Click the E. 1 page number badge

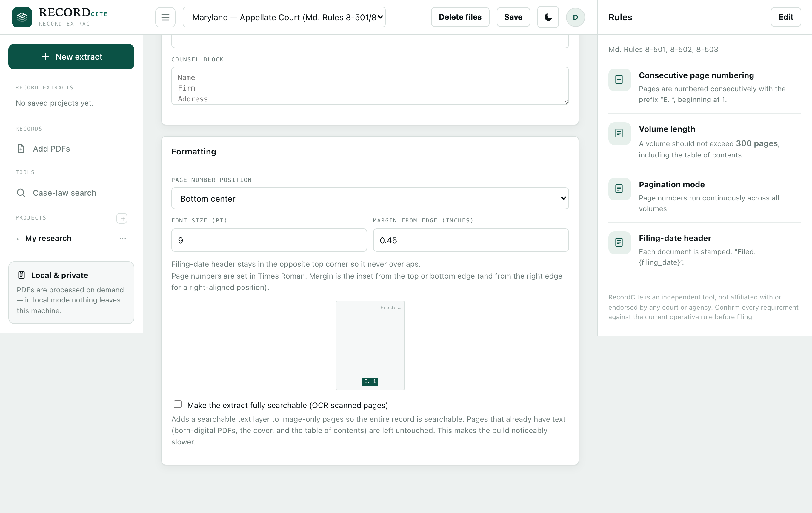370,381
